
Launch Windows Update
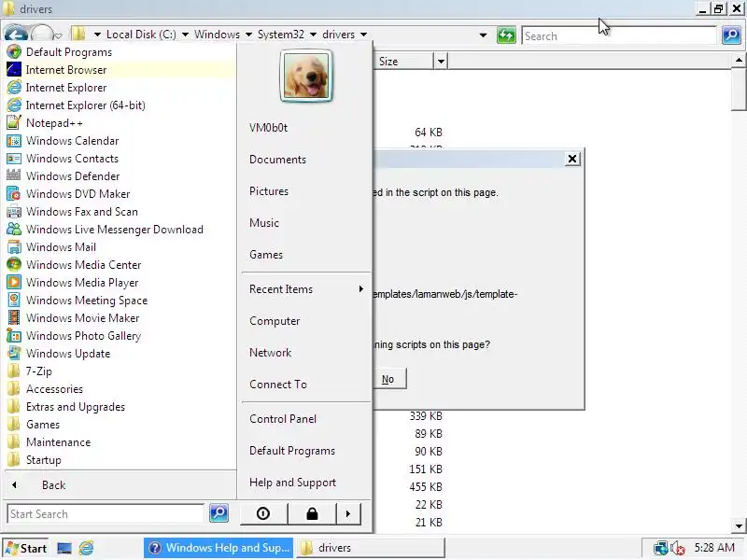pos(67,354)
